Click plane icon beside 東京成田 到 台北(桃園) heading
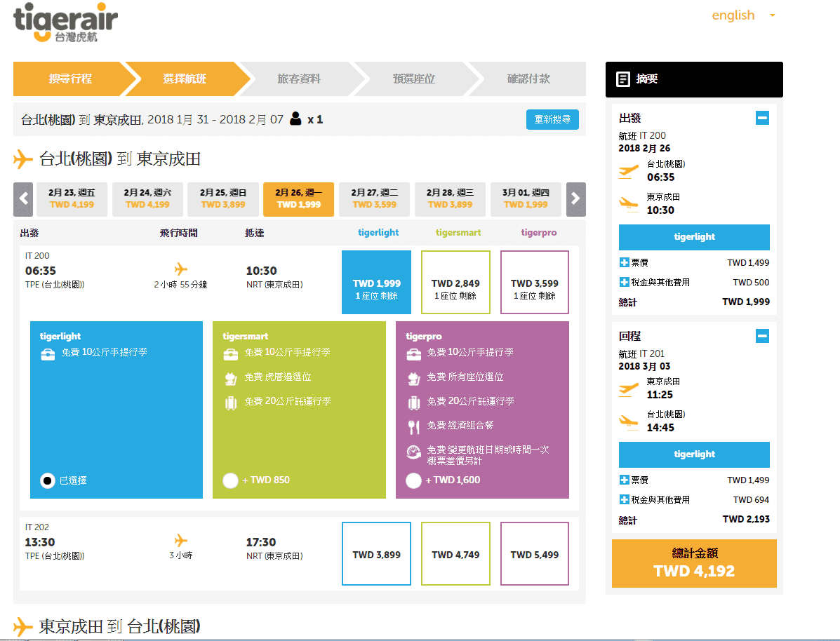840x641 pixels. coord(22,626)
